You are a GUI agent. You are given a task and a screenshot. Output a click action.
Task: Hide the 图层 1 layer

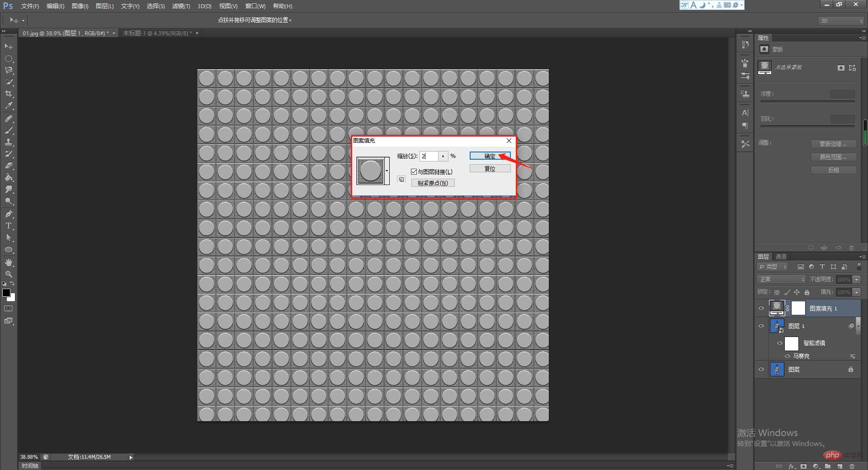tap(761, 326)
